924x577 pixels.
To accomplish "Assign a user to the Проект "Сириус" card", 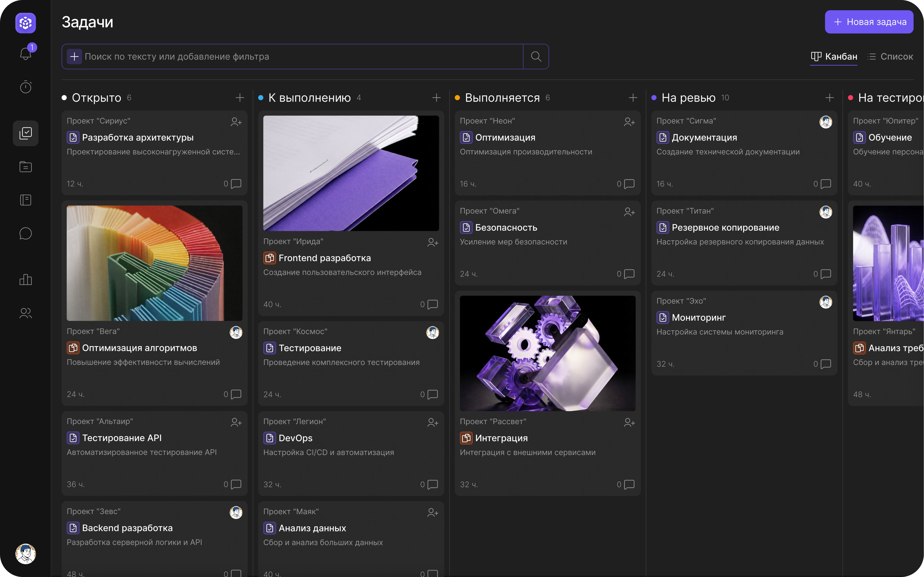I will pos(236,122).
